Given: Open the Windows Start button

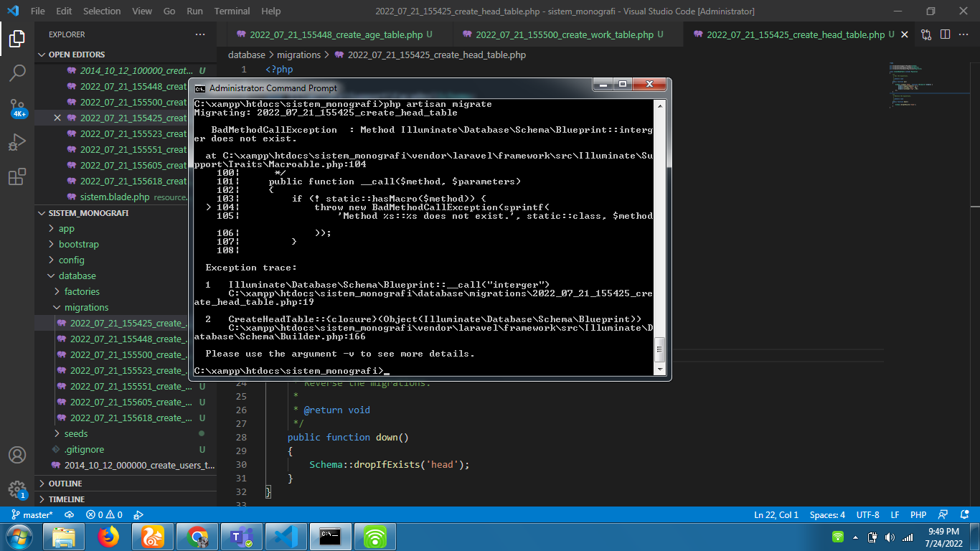Looking at the screenshot, I should pyautogui.click(x=18, y=537).
